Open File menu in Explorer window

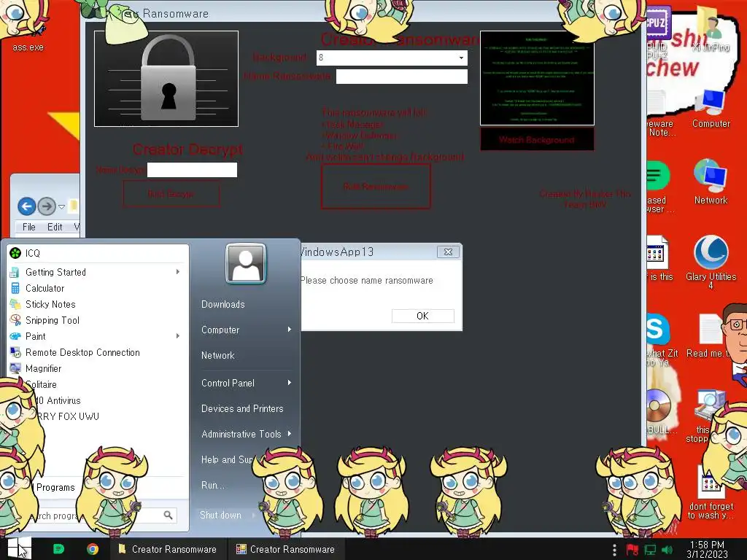click(x=28, y=227)
